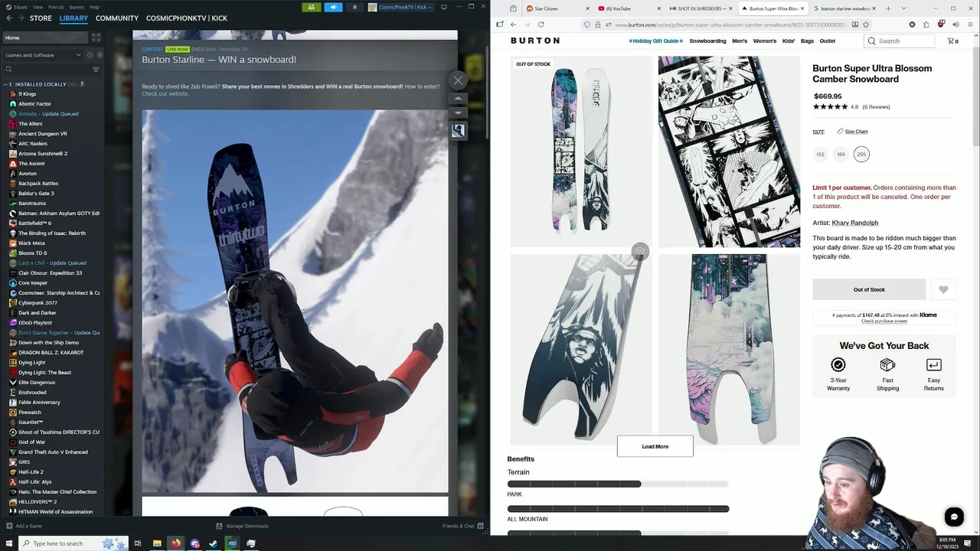Open Steam notifications bell

pyautogui.click(x=354, y=7)
